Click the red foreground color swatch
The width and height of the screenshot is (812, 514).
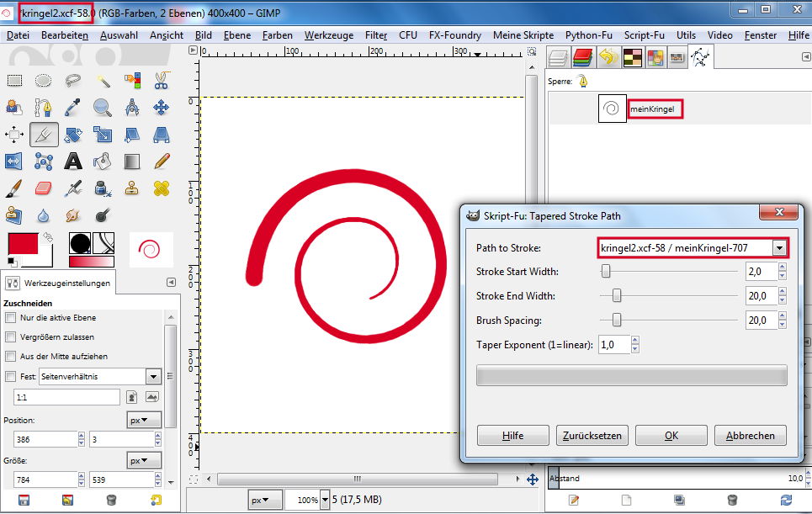[x=24, y=245]
